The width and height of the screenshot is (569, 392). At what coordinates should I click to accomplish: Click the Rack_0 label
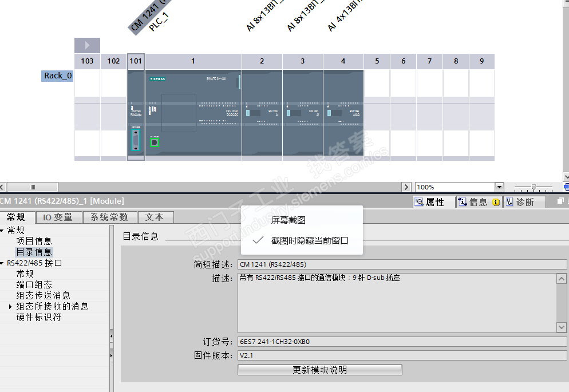click(57, 76)
